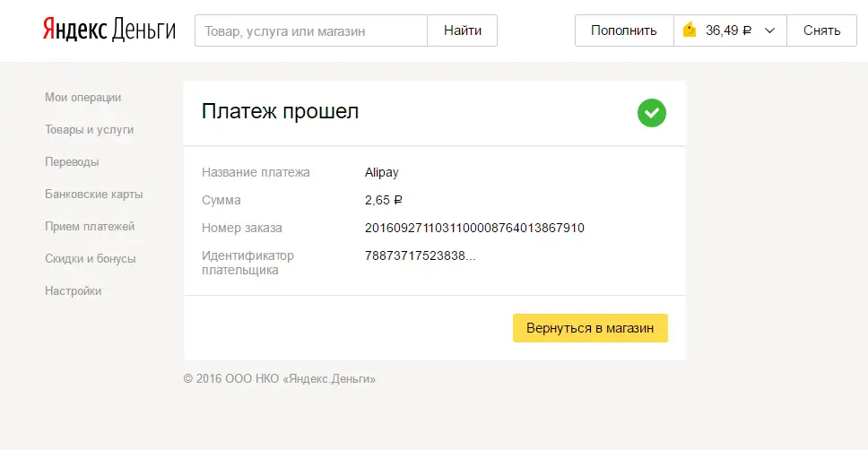This screenshot has width=868, height=450.
Task: Click Вернуться в магазин button
Action: (590, 328)
